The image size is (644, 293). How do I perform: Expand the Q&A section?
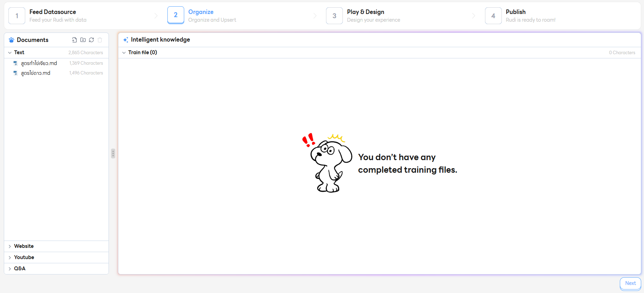click(x=10, y=269)
